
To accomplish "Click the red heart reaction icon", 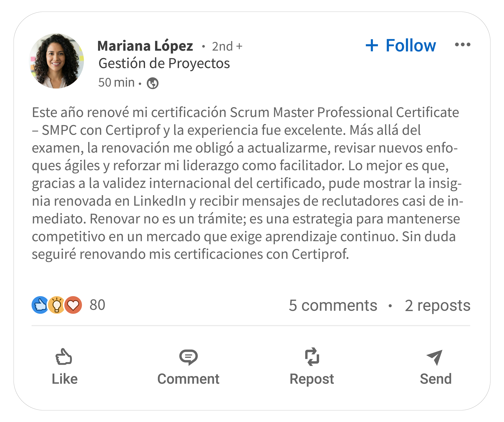I will [73, 305].
